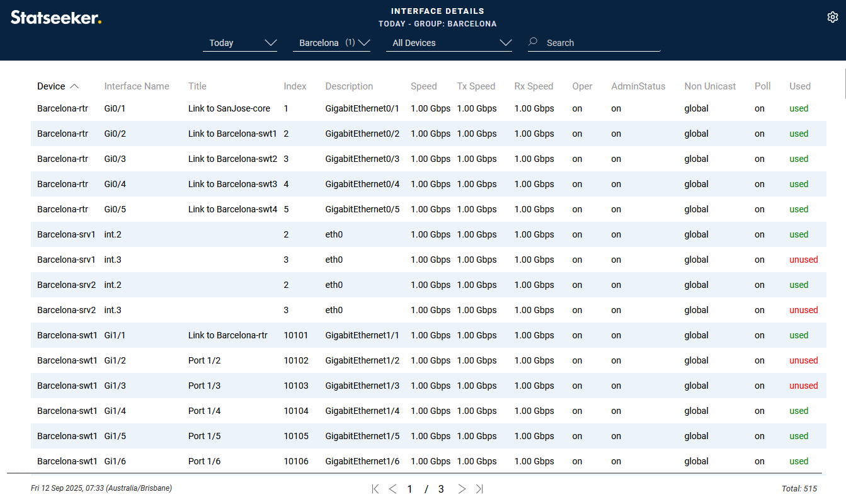
Task: Sort by Used column header
Action: coord(799,86)
